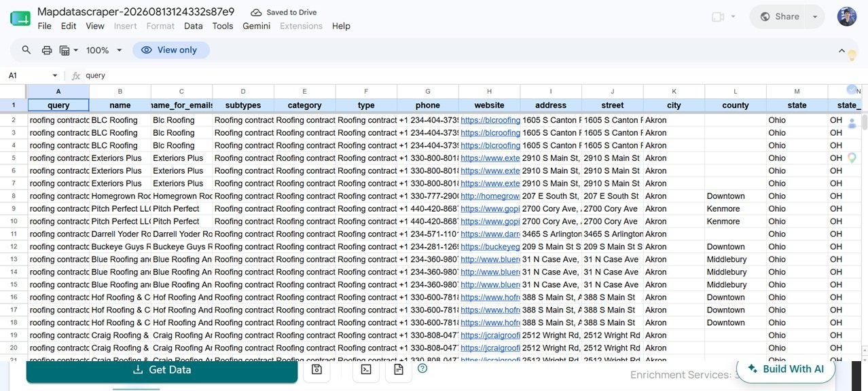
Task: Select '207 E South St' street cell
Action: 613,196
